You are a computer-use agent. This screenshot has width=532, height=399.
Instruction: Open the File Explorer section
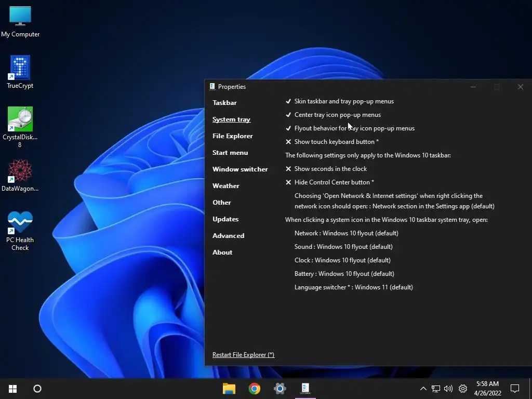233,136
